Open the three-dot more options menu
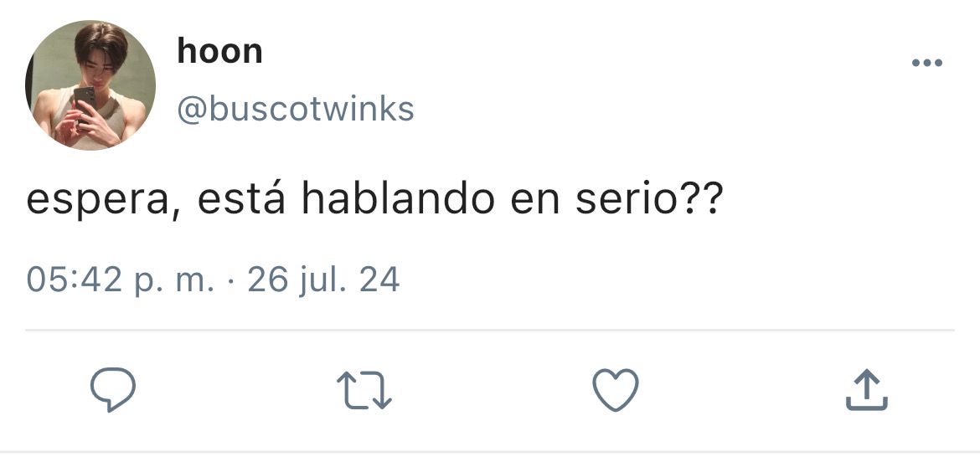Image resolution: width=980 pixels, height=467 pixels. 927,63
